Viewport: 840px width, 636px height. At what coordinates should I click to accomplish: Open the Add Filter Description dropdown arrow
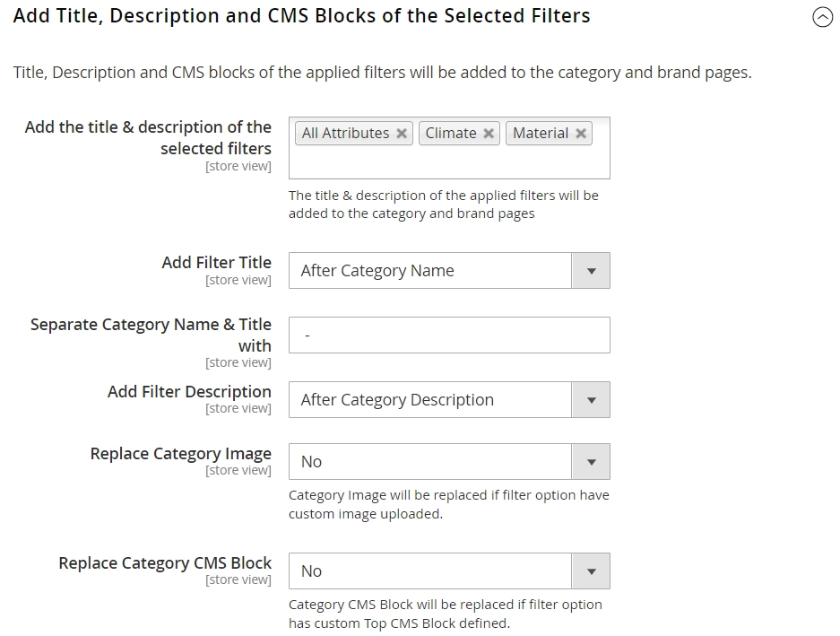[591, 400]
